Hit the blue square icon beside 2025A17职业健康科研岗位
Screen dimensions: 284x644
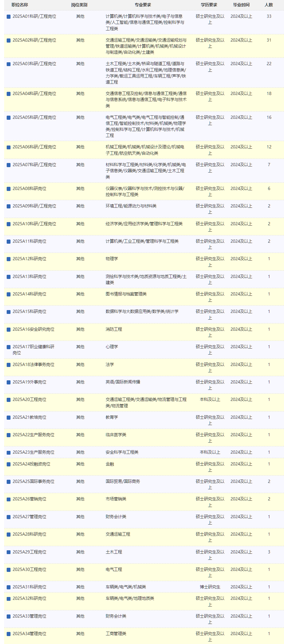click(9, 347)
